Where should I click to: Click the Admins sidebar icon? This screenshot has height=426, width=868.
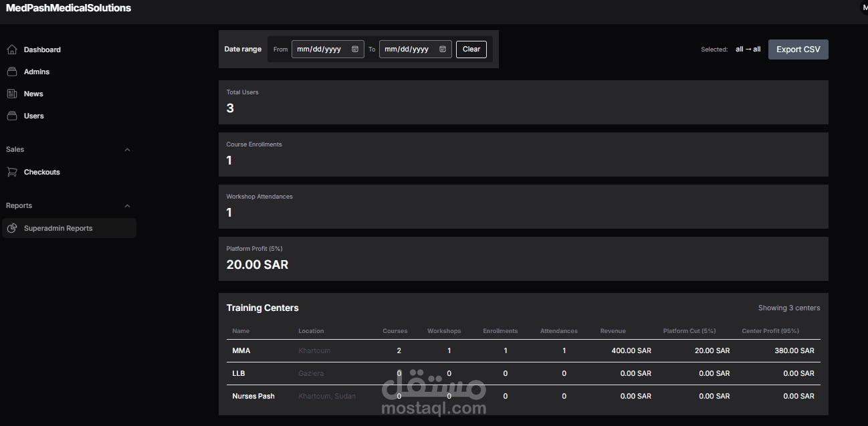12,72
